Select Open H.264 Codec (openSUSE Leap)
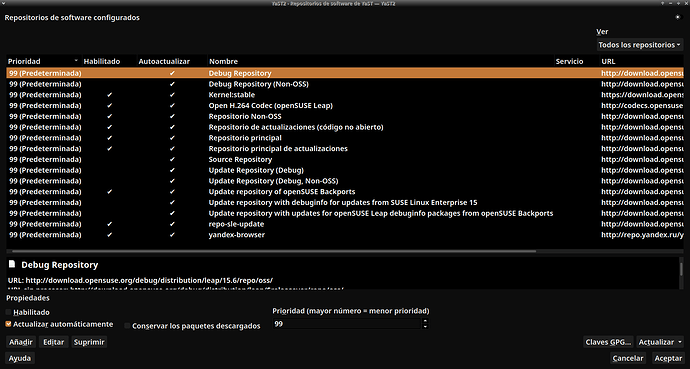Screen dimensions: 690x369 click(345, 106)
